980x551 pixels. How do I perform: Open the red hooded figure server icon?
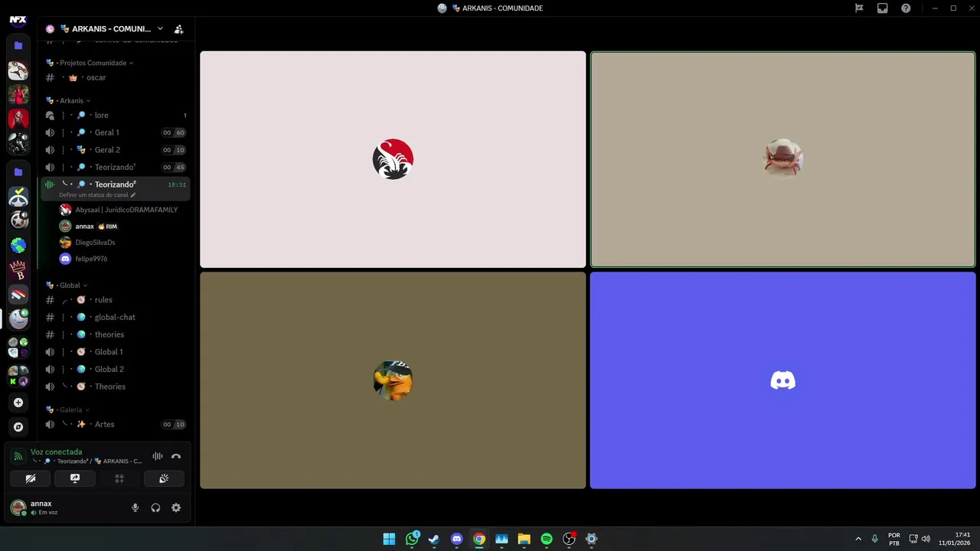click(x=18, y=119)
